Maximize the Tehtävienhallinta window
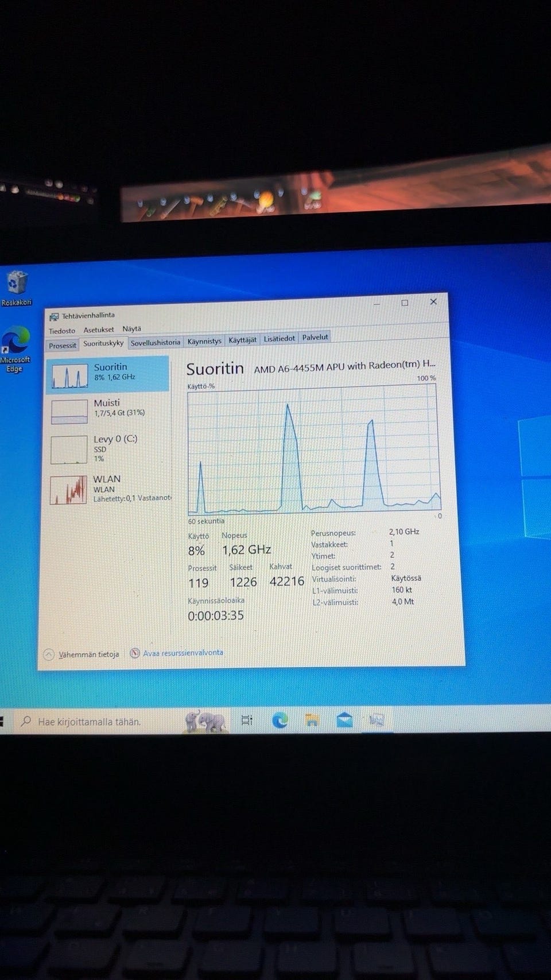The width and height of the screenshot is (551, 980). click(x=405, y=303)
